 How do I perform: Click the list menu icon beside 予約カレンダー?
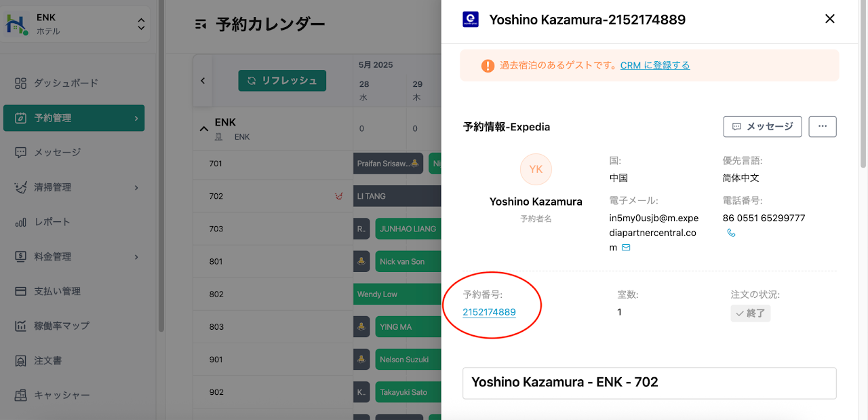click(200, 24)
